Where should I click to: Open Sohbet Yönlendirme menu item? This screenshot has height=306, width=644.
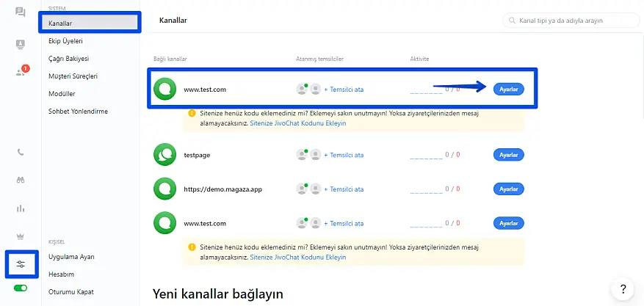[78, 111]
